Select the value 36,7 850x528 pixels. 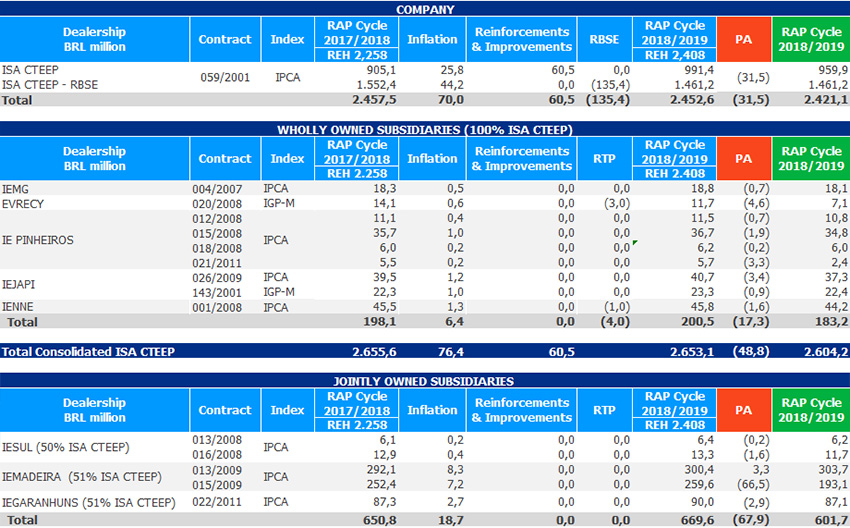point(702,233)
